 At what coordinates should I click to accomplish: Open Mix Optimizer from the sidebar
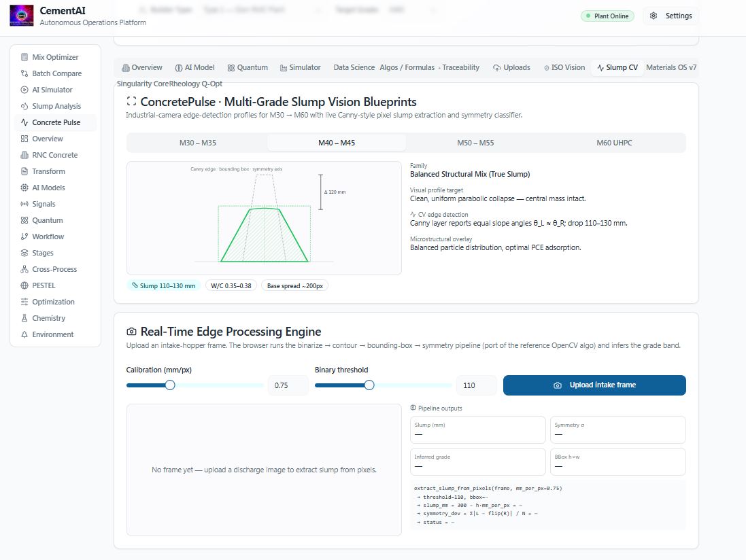pos(55,57)
